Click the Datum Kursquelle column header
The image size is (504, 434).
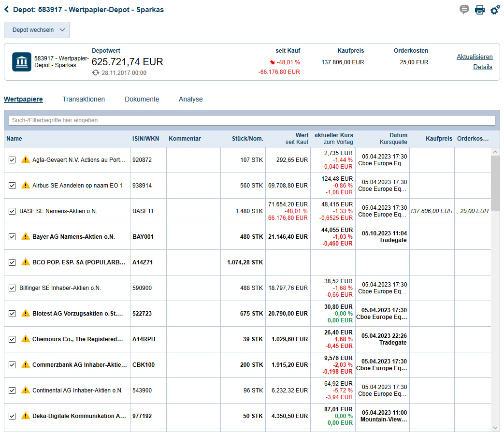tap(393, 139)
